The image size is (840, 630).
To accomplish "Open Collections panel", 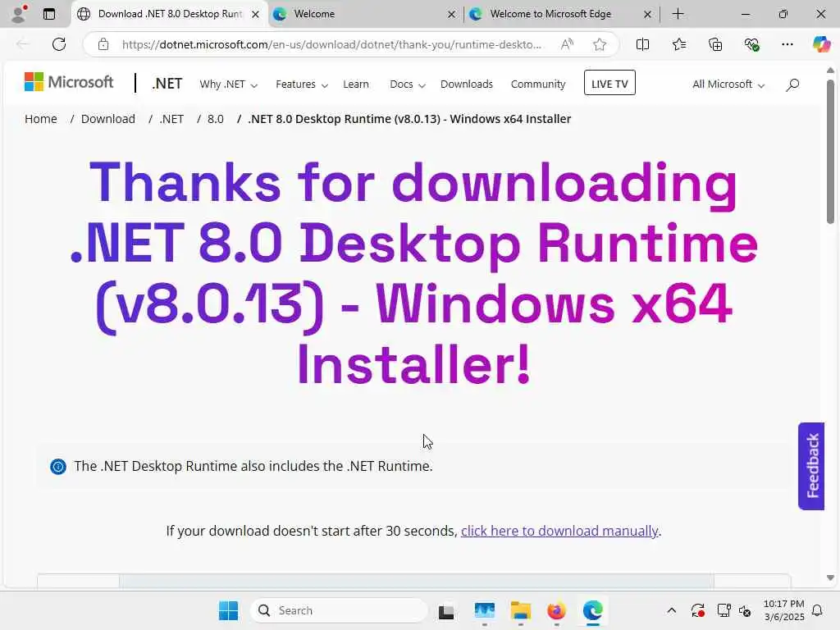I will 715,44.
